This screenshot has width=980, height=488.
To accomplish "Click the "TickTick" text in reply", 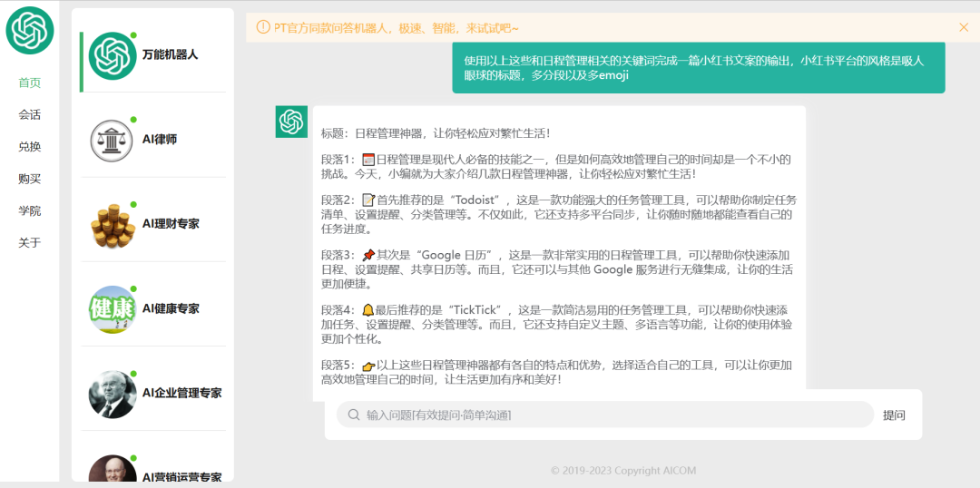I will point(477,310).
